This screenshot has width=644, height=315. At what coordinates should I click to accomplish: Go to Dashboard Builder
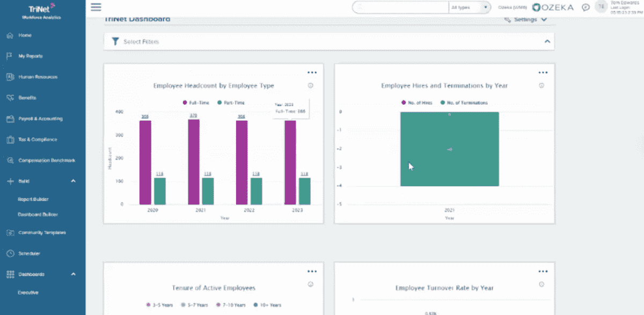point(38,215)
